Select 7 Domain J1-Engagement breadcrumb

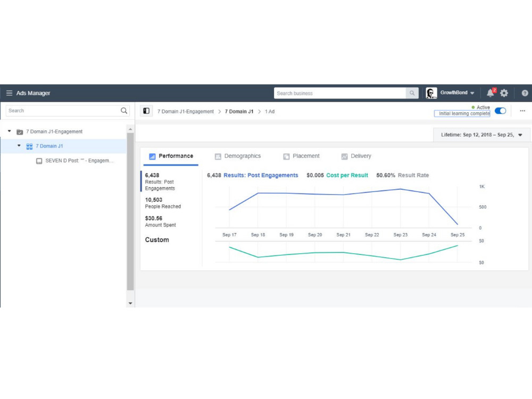coord(186,111)
